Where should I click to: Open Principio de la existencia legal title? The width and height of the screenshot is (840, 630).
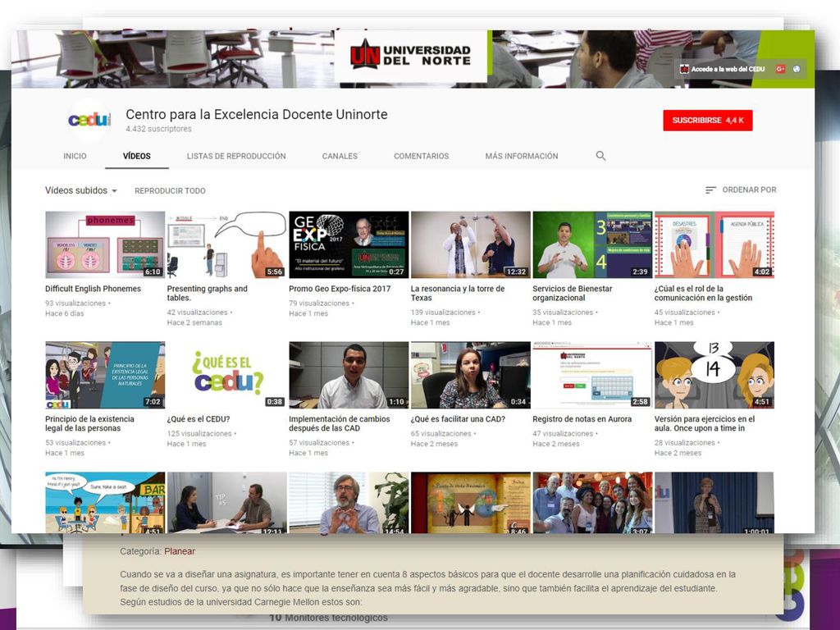(89, 424)
